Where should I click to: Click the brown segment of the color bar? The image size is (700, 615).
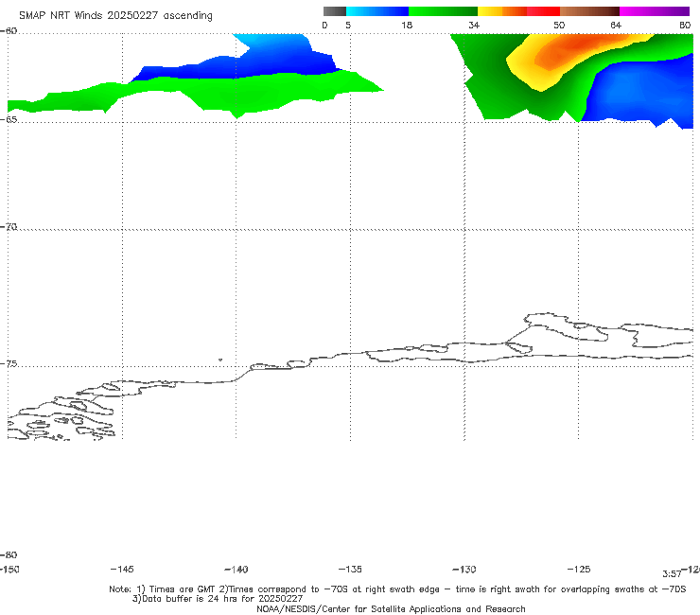[589, 11]
